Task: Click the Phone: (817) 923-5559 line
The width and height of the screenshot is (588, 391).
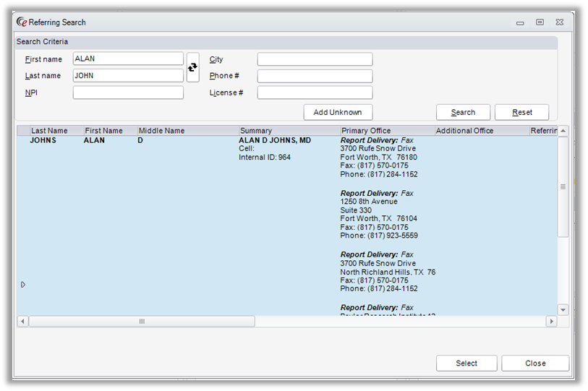Action: 379,236
